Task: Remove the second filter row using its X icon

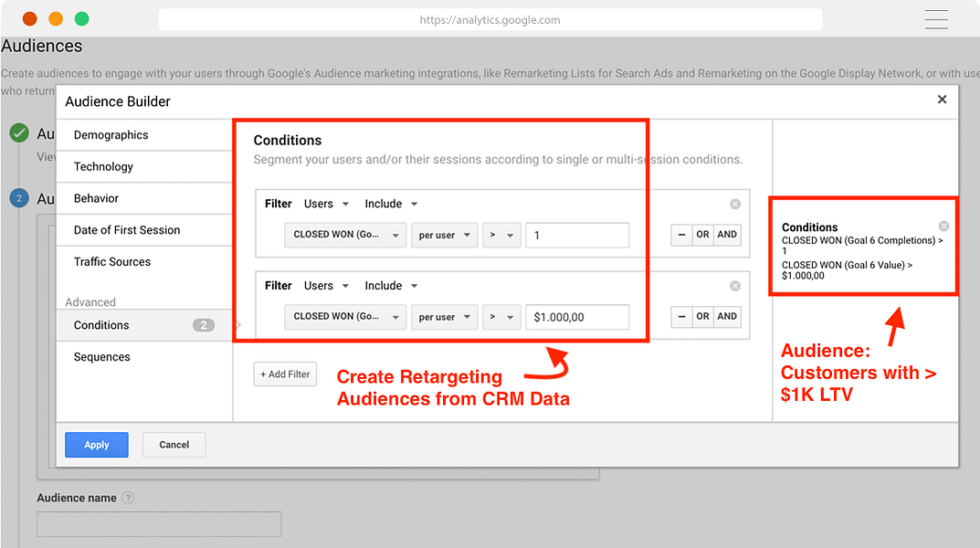Action: [735, 286]
